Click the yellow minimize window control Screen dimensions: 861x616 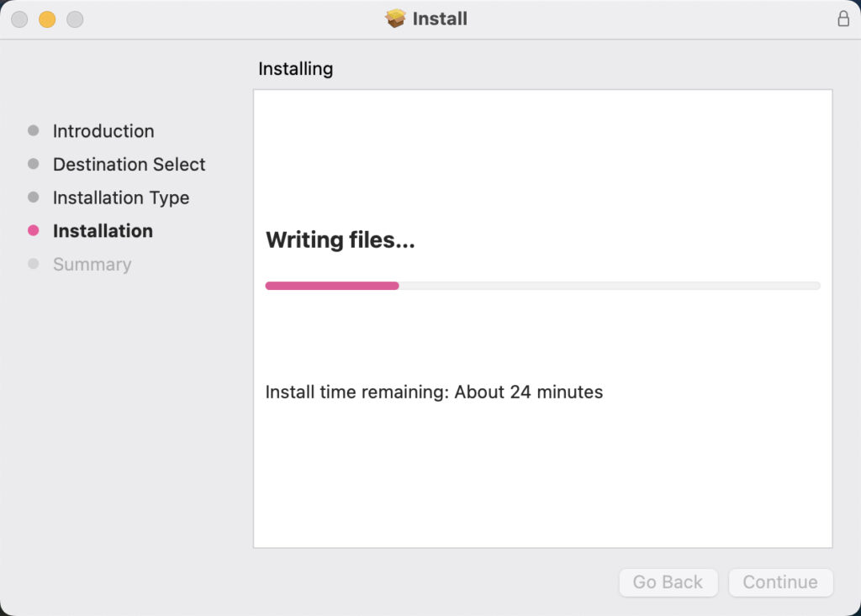coord(47,18)
